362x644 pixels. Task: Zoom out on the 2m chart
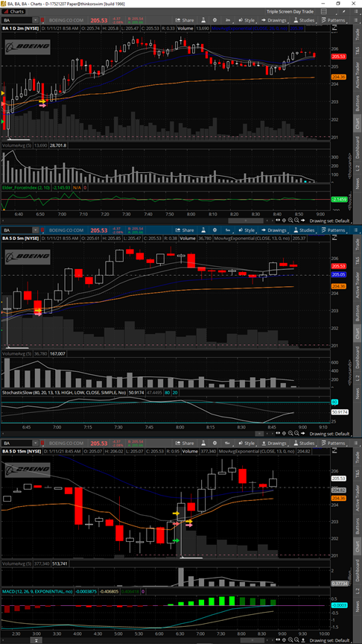[x=296, y=220]
